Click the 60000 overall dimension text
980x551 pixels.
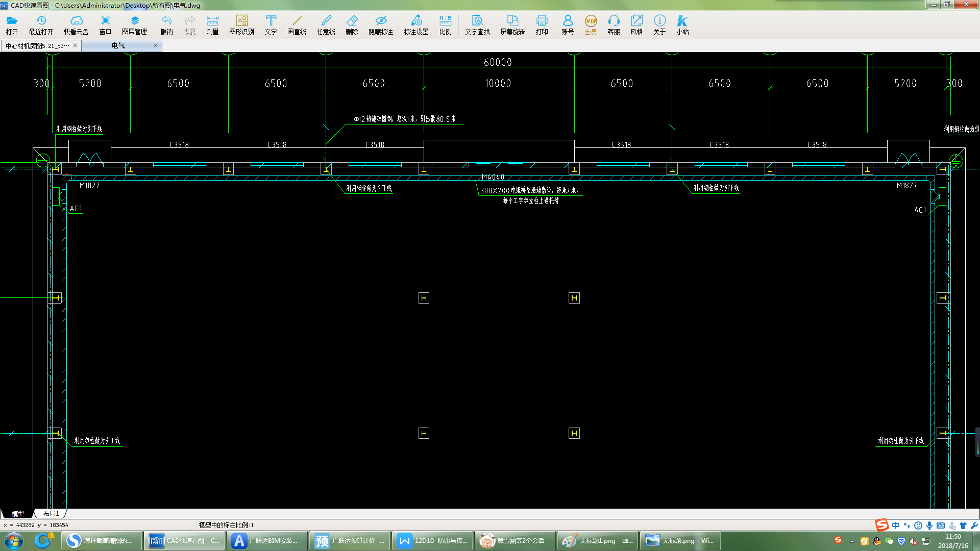(498, 62)
